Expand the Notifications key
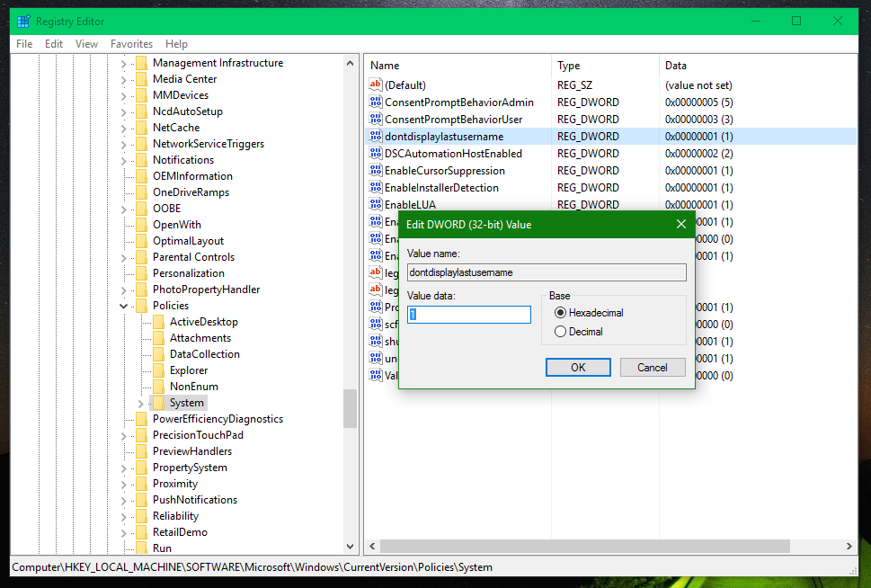 tap(123, 161)
